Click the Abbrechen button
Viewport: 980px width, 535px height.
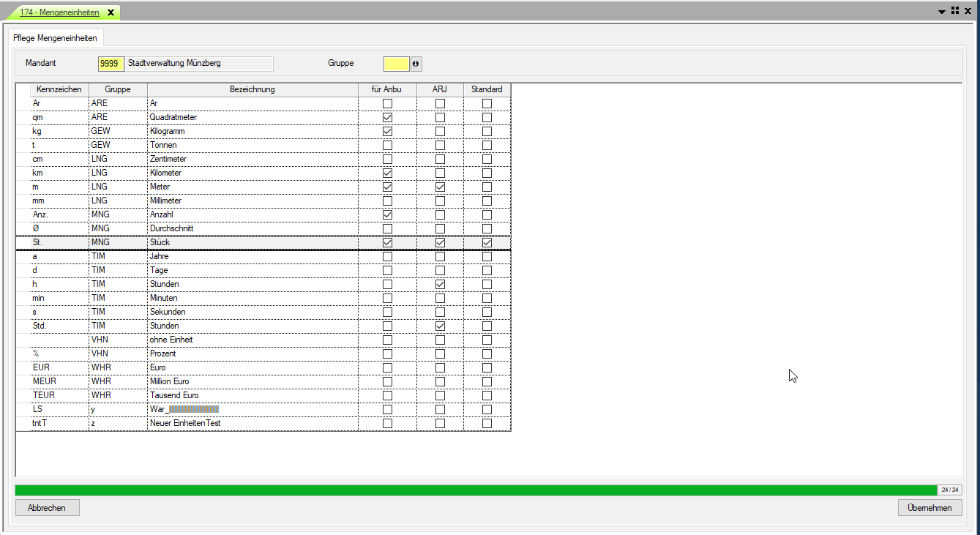click(x=47, y=508)
